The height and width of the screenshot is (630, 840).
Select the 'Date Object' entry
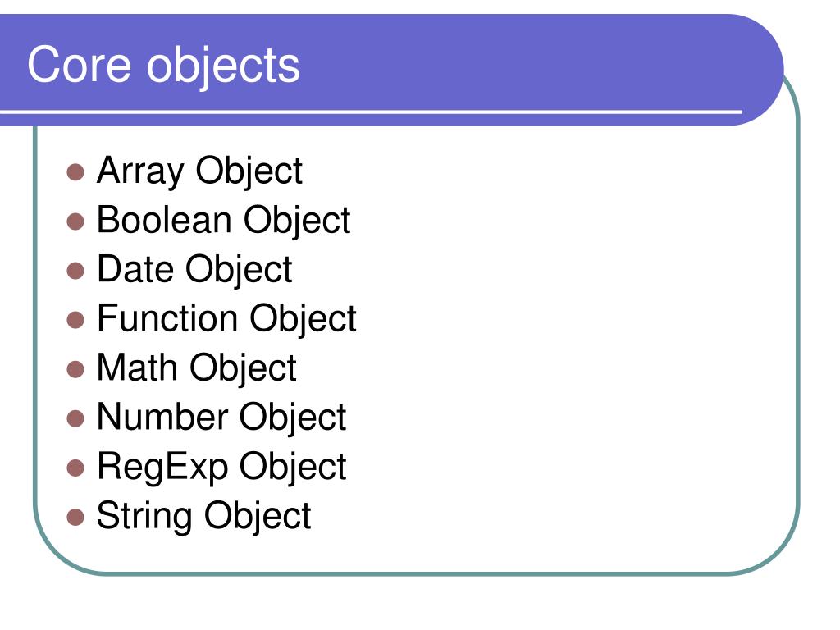click(x=194, y=270)
